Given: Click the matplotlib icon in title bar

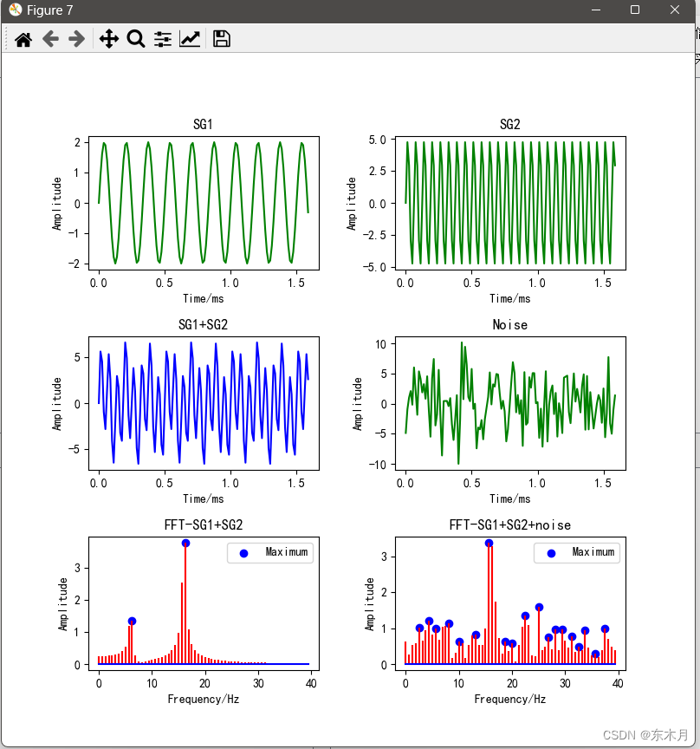Looking at the screenshot, I should point(16,10).
